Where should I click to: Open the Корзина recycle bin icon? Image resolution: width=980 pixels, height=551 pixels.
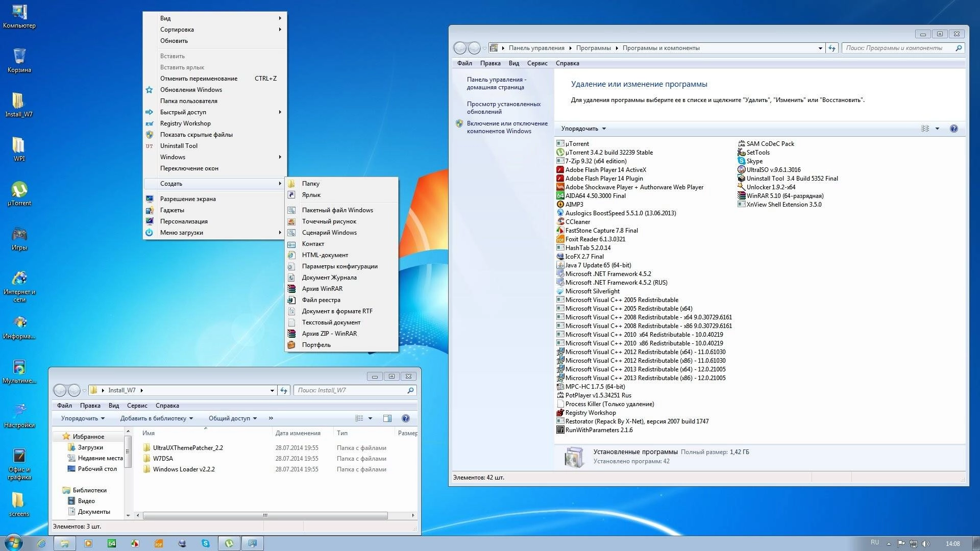[19, 60]
